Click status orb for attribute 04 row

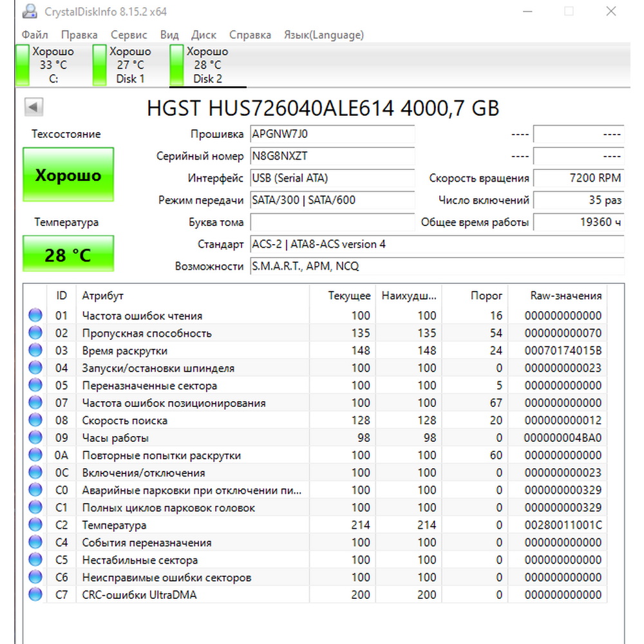point(35,368)
